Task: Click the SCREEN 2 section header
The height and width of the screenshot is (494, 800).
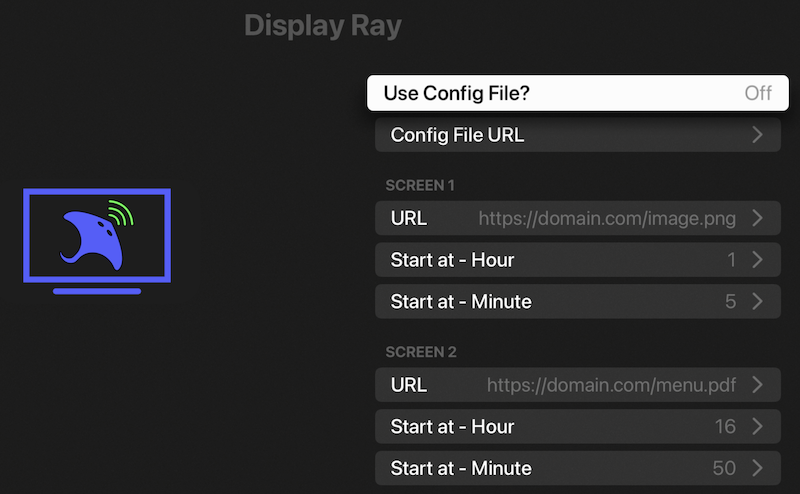Action: [x=421, y=352]
